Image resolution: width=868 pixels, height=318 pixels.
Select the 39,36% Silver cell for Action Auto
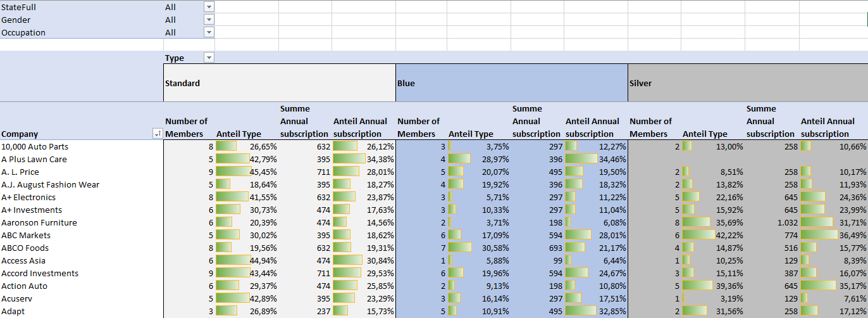[x=712, y=286]
